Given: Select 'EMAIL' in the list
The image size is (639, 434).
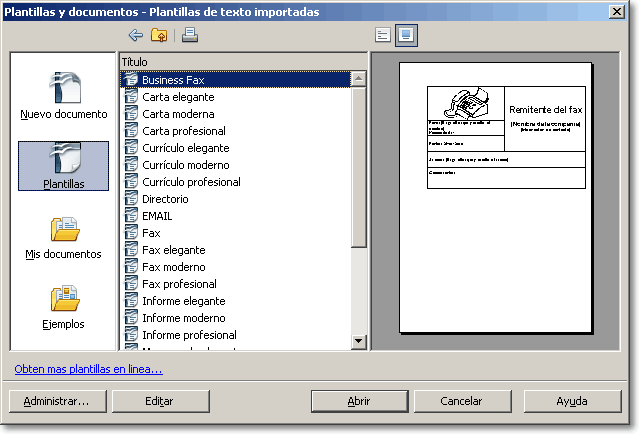Looking at the screenshot, I should (157, 216).
